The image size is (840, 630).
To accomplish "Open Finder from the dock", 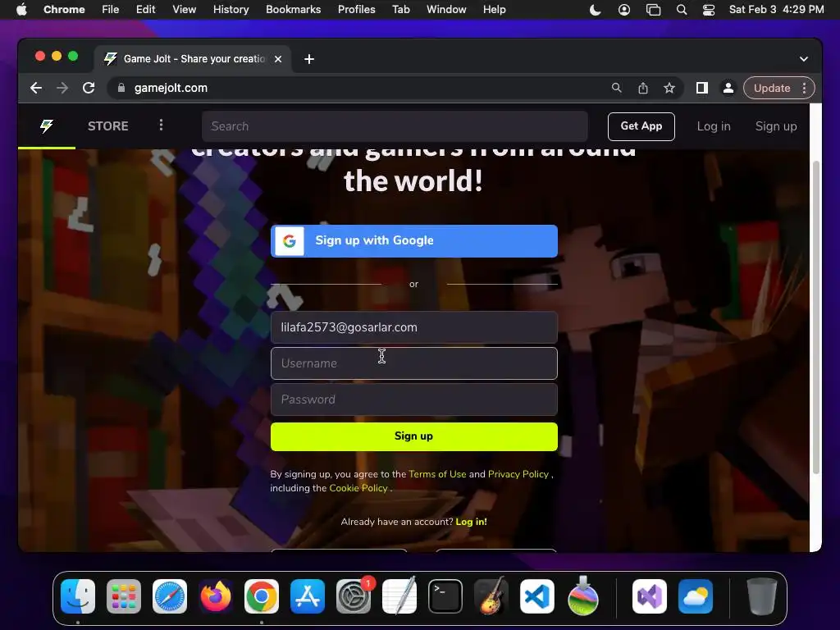I will (78, 596).
